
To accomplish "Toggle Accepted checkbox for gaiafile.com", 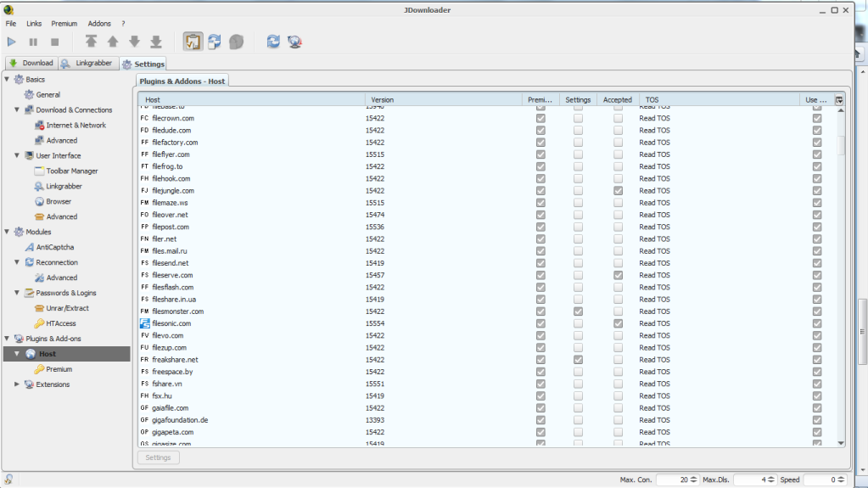I will point(618,408).
